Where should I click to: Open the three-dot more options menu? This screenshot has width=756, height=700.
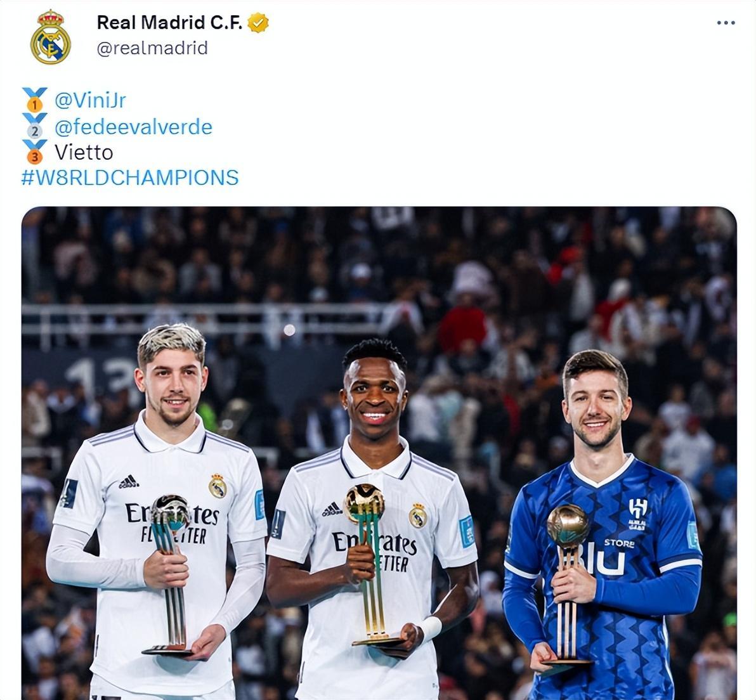(x=726, y=23)
